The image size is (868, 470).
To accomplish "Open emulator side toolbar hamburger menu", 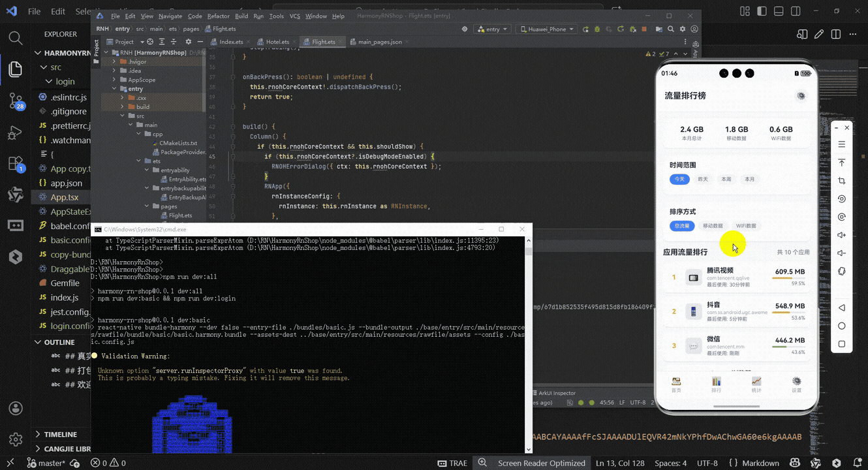I will pyautogui.click(x=842, y=144).
